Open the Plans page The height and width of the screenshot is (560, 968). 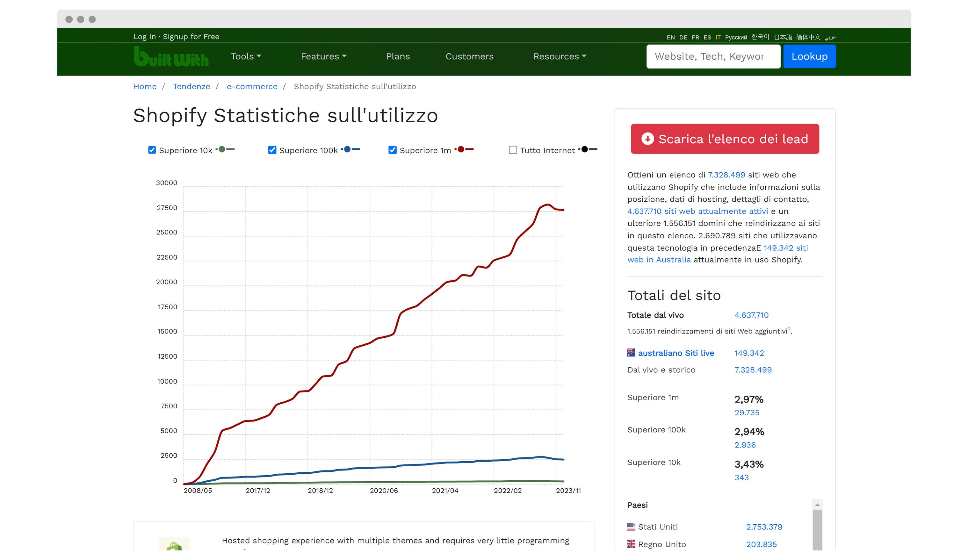(x=398, y=56)
